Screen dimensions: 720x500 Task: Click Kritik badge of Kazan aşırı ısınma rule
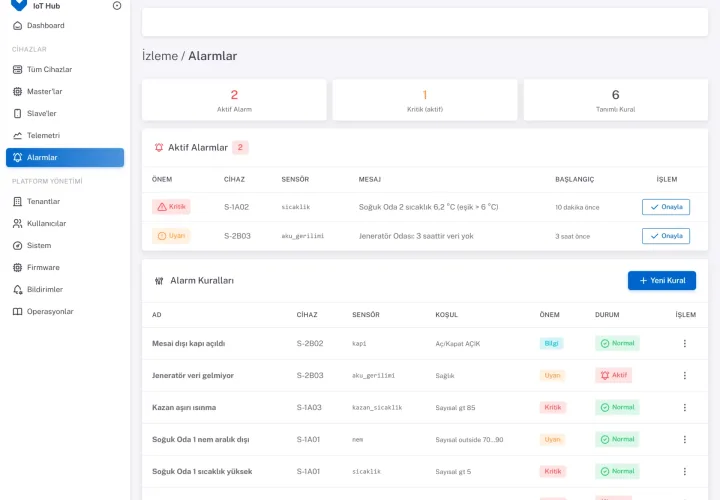(x=553, y=407)
